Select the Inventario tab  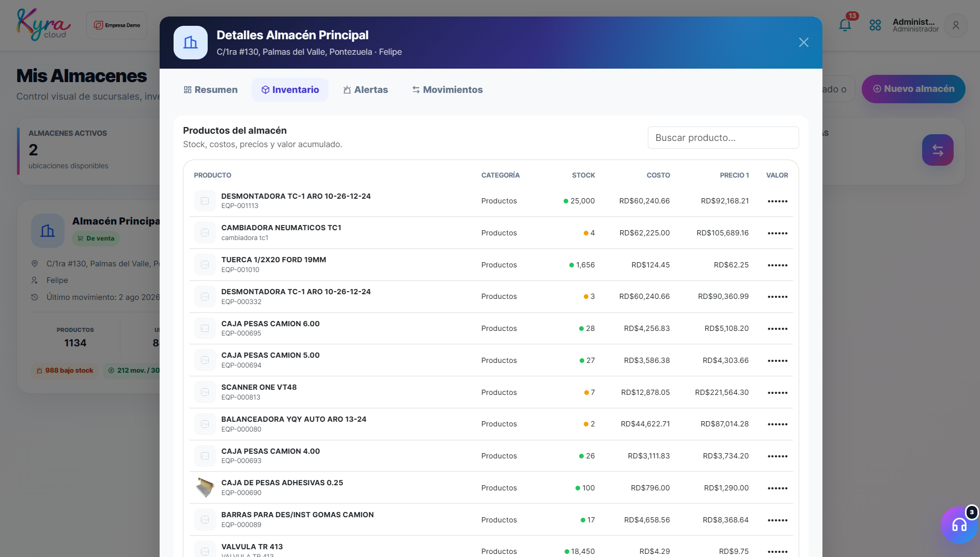click(290, 90)
